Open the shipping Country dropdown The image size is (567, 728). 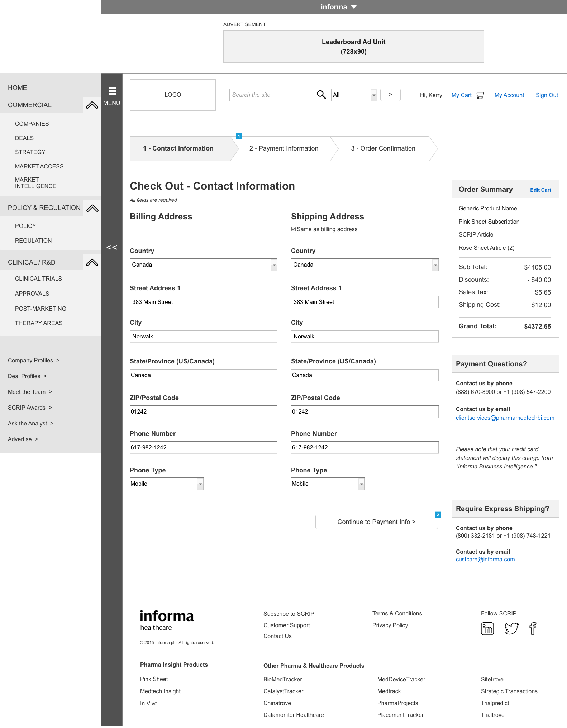(x=364, y=265)
